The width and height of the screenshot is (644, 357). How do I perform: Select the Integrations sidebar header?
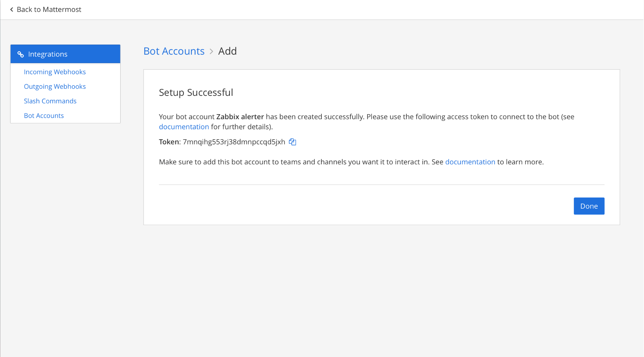click(x=65, y=54)
